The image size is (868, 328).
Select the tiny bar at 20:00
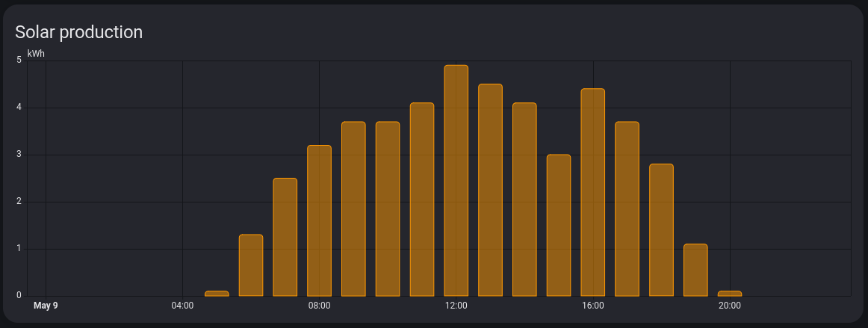(730, 294)
